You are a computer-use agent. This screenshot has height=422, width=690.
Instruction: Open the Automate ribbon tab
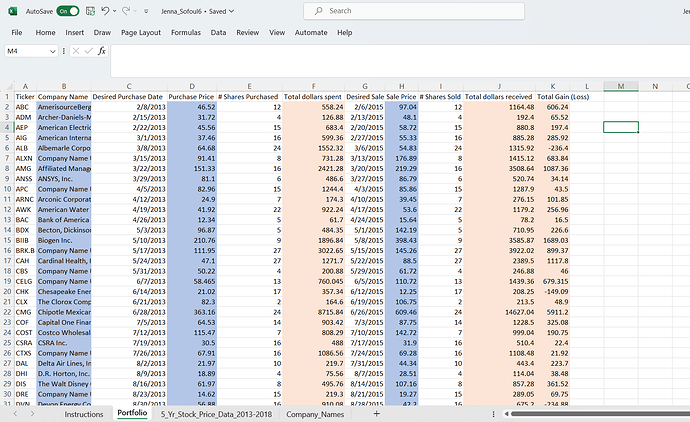311,33
